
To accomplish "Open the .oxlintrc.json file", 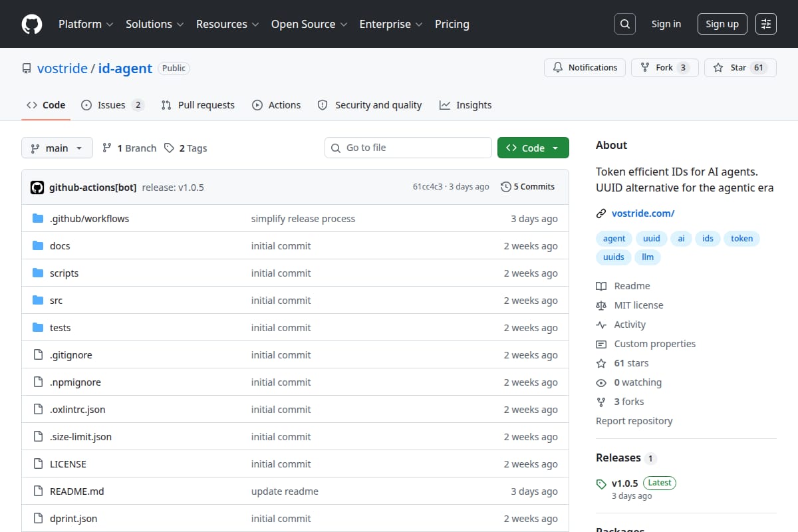I will click(78, 410).
